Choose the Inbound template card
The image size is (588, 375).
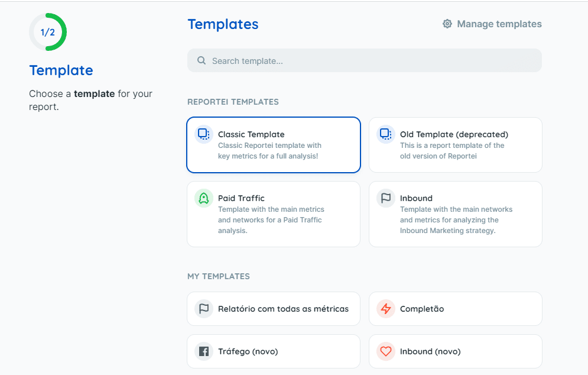pyautogui.click(x=456, y=214)
